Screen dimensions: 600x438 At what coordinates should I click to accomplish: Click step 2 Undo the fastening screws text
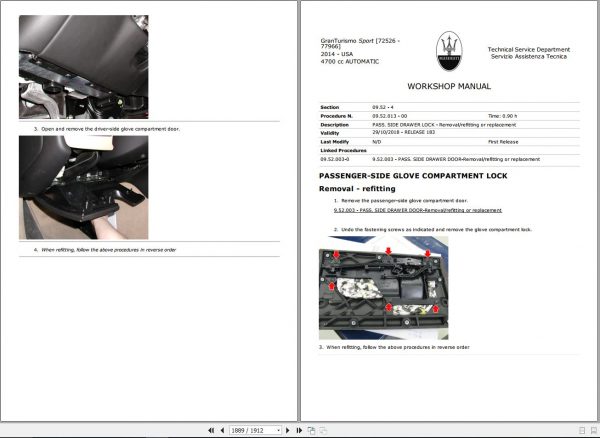(x=433, y=230)
